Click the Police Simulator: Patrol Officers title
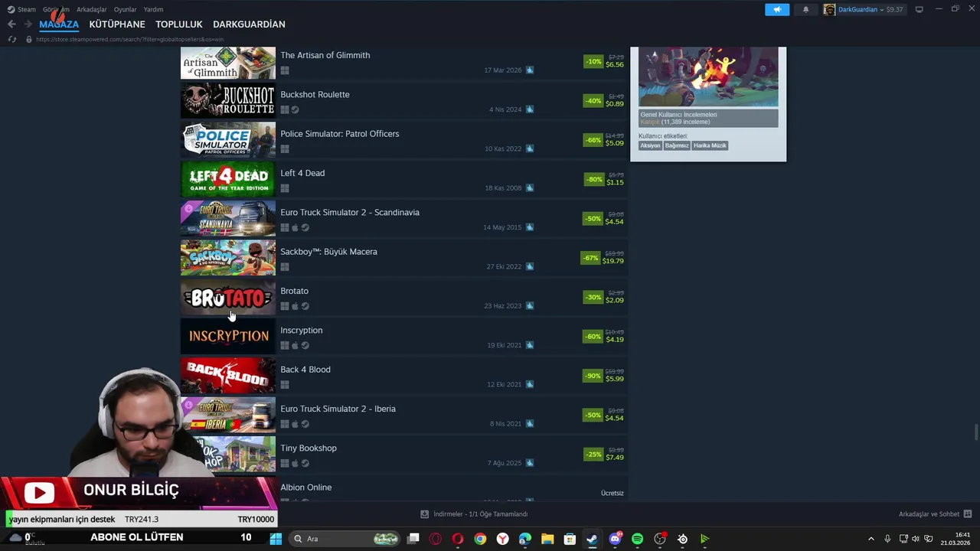The image size is (980, 551). (339, 134)
